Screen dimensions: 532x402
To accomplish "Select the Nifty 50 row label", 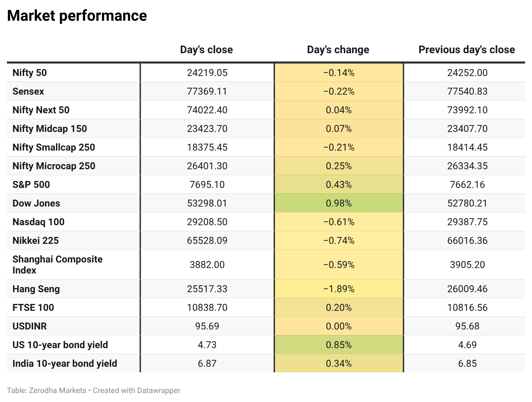I will click(30, 73).
